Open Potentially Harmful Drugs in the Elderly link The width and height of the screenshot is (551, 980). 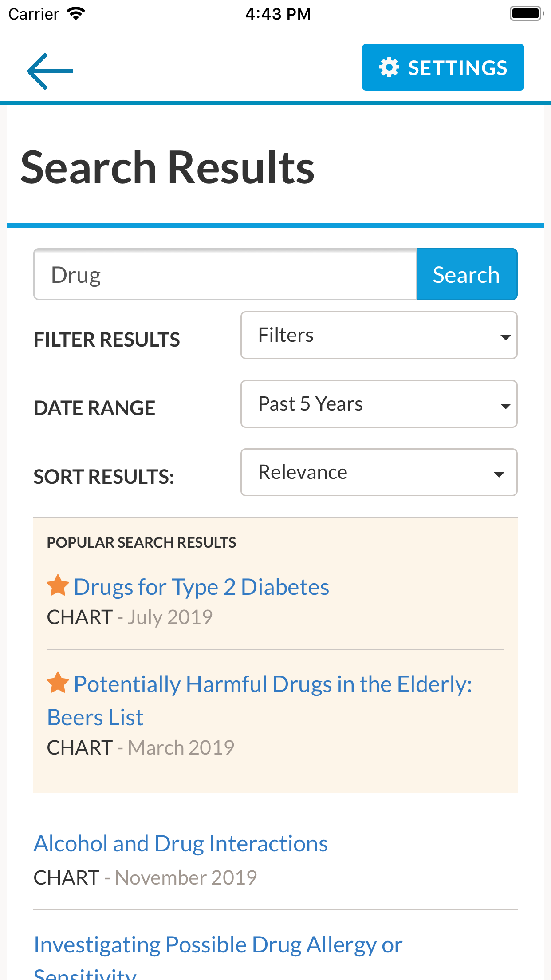coord(272,684)
